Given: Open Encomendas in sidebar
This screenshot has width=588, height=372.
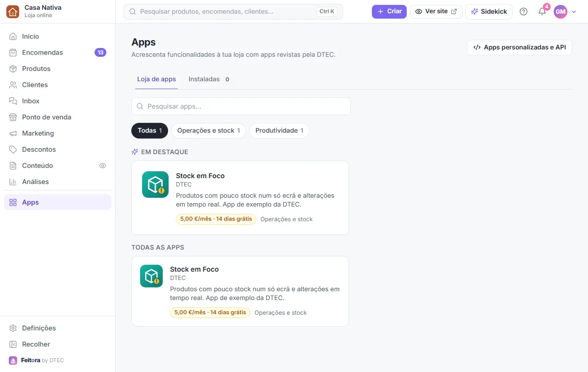Looking at the screenshot, I should point(57,52).
